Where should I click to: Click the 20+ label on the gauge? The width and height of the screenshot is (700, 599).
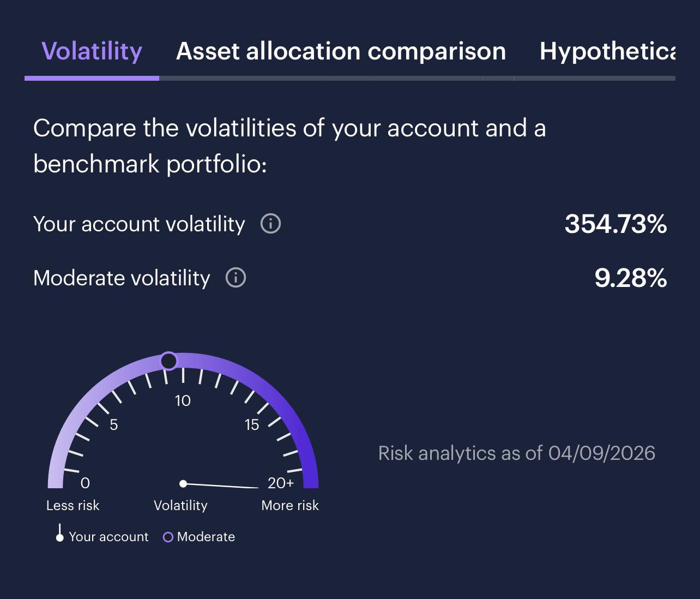(x=280, y=483)
